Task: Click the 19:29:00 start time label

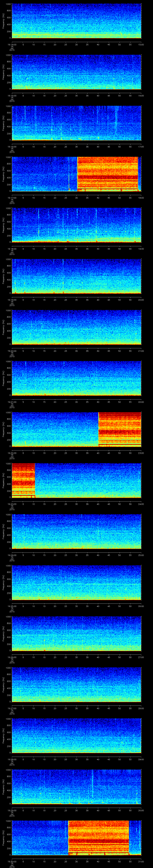Action: pos(12,810)
